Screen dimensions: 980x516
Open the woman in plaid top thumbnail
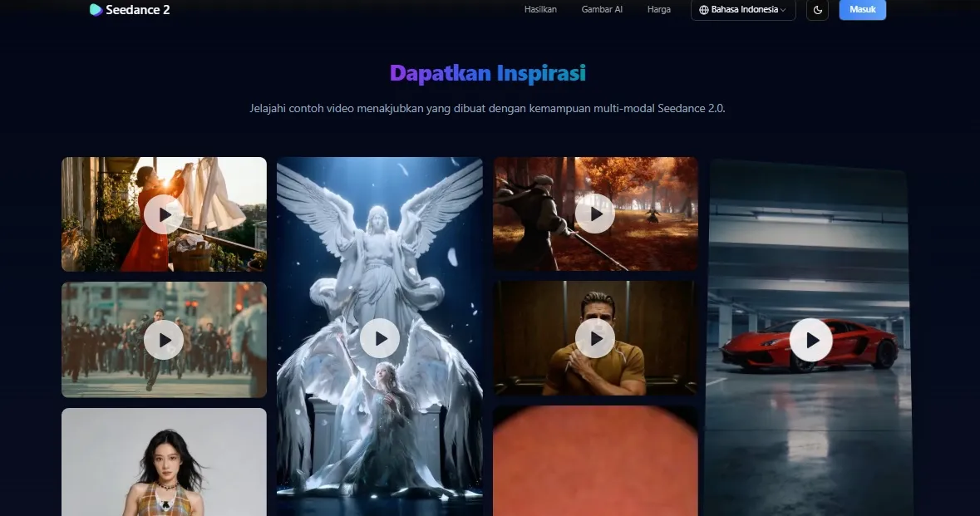pos(164,465)
